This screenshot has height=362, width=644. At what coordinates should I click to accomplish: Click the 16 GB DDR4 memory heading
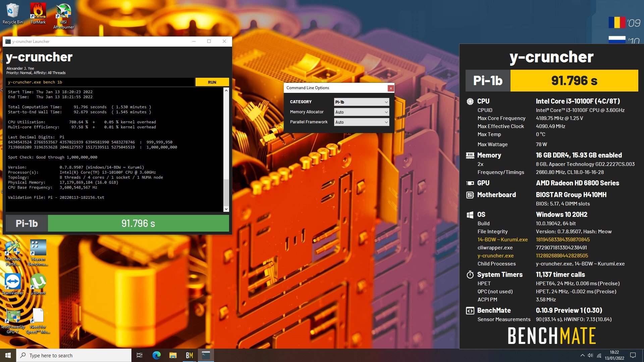(579, 155)
